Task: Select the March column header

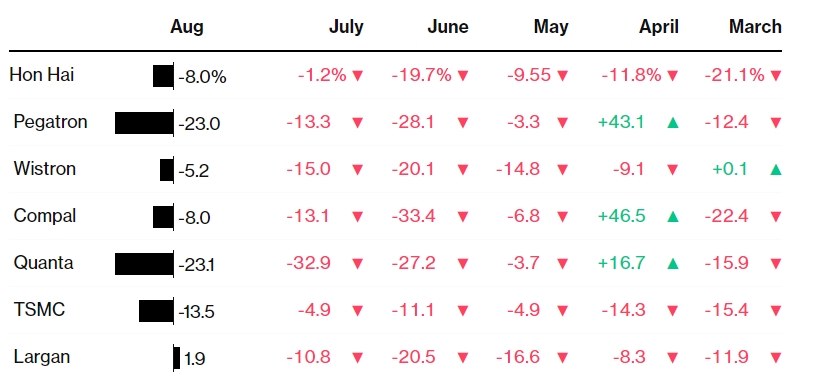Action: [755, 26]
